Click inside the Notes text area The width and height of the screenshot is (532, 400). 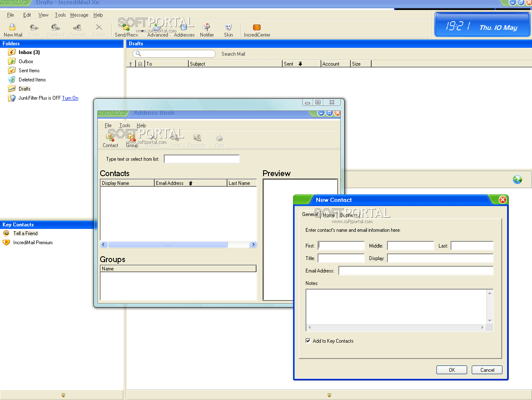[397, 307]
